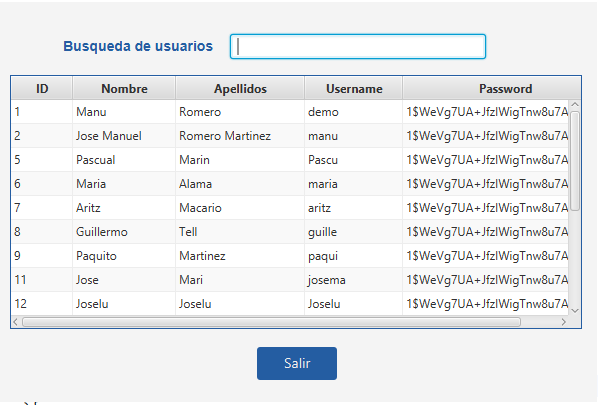598x405 pixels.
Task: Click surname cell 'Martinez' in row 9
Action: (x=240, y=256)
